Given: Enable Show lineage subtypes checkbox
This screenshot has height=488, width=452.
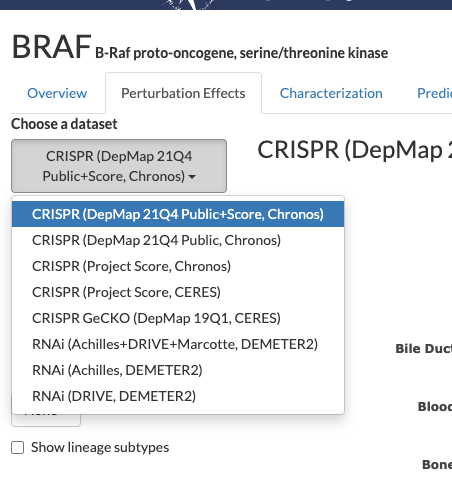Looking at the screenshot, I should [x=18, y=447].
